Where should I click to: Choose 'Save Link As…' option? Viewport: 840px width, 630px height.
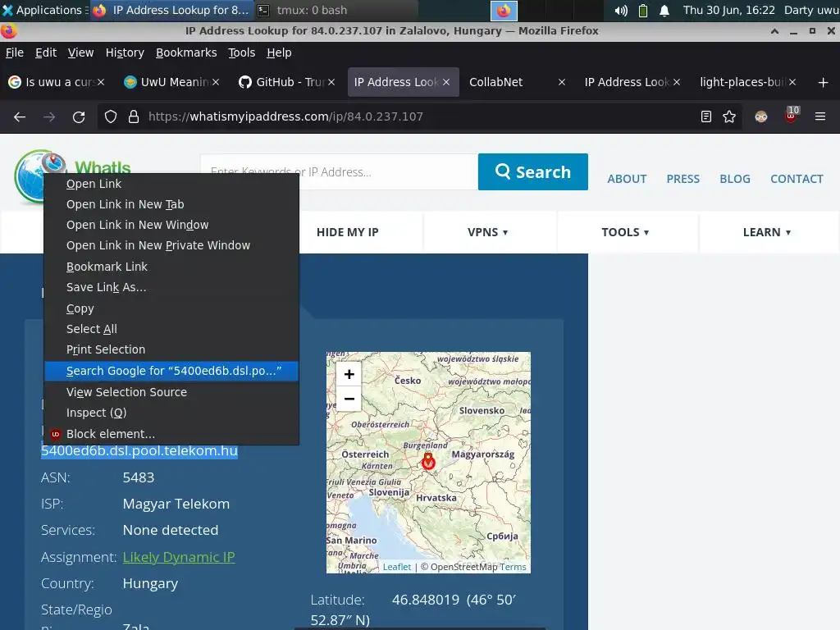click(171, 287)
